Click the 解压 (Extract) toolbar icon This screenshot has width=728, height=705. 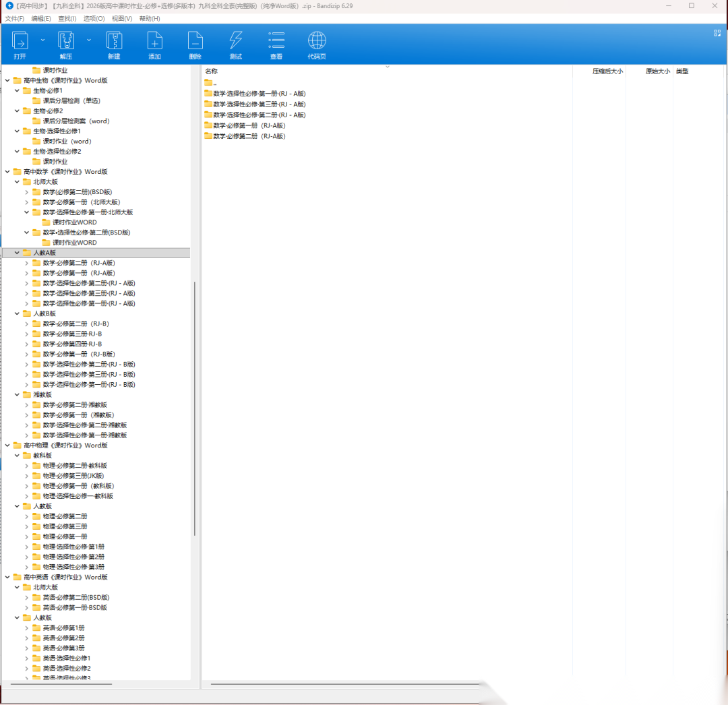65,41
